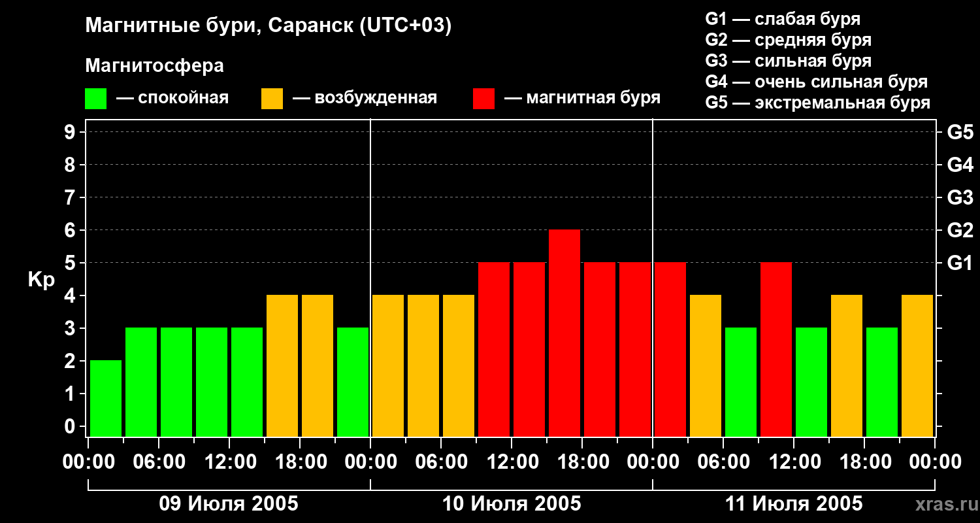The image size is (980, 523).
Task: Click the y-axis value '0'
Action: point(71,426)
